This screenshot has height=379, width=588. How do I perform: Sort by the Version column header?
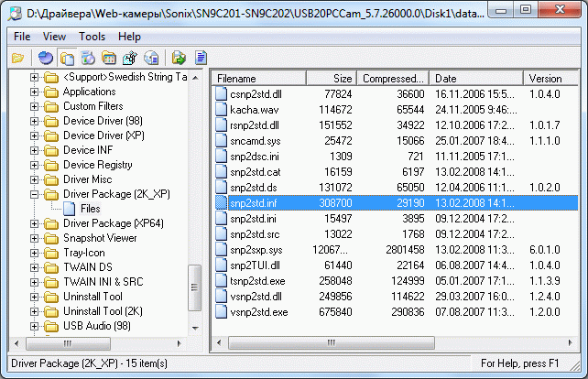550,79
